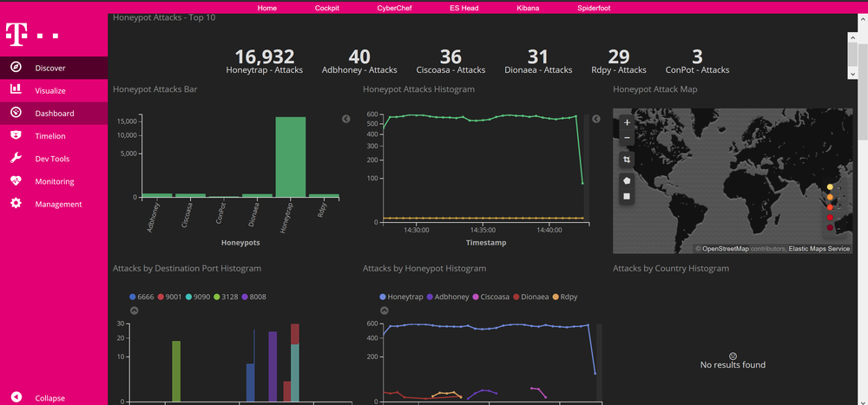The image size is (868, 405).
Task: Collapse legend of Destination Port Histogram
Action: tap(134, 310)
